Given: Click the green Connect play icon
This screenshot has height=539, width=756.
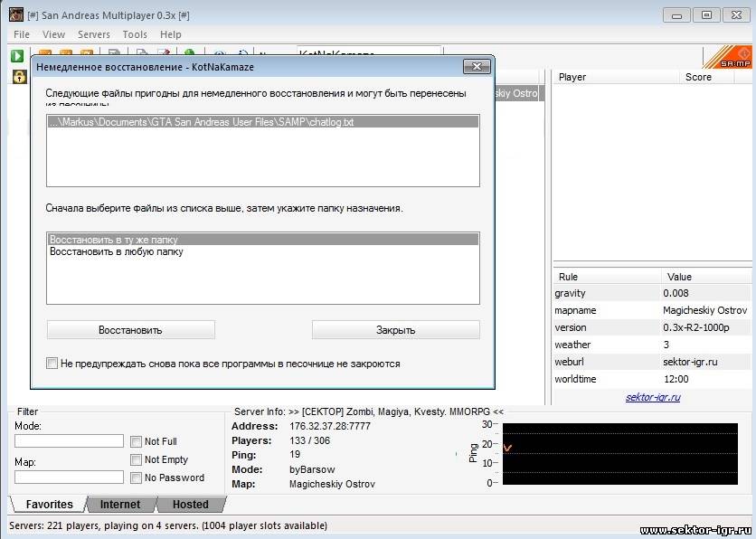Looking at the screenshot, I should pyautogui.click(x=17, y=56).
